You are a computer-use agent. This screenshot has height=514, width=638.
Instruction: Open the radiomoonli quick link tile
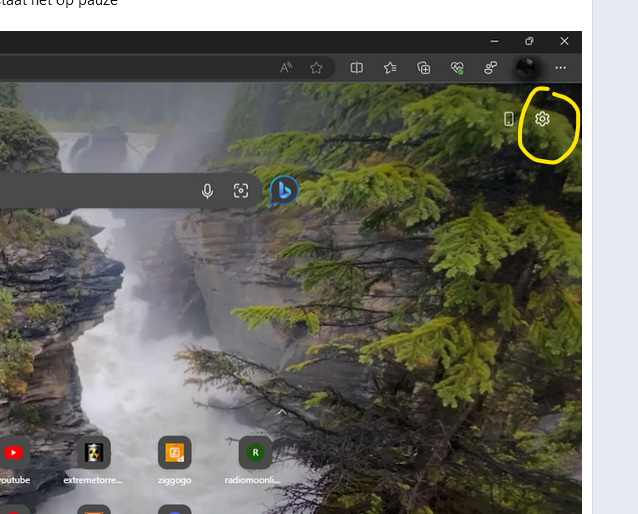(256, 453)
